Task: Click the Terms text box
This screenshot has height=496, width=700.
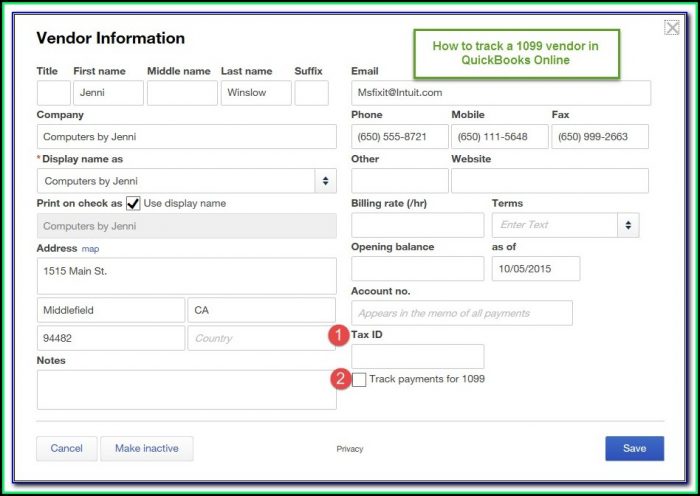Action: 555,225
